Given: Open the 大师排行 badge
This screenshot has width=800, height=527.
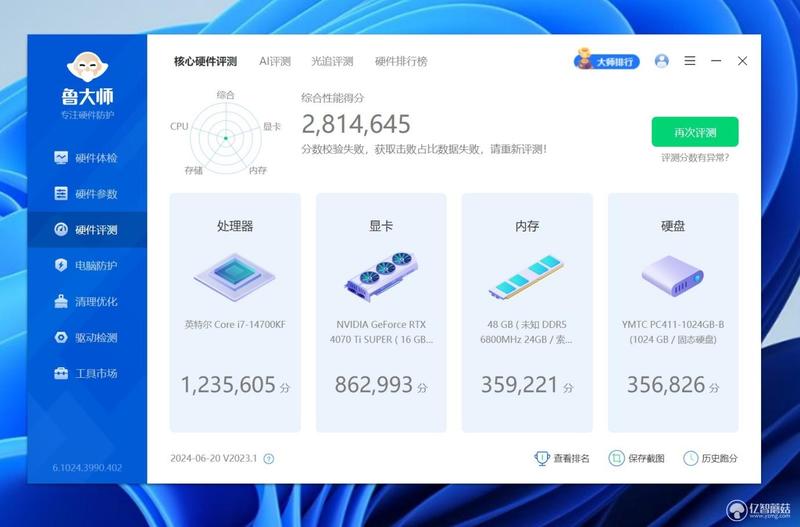Looking at the screenshot, I should tap(607, 60).
